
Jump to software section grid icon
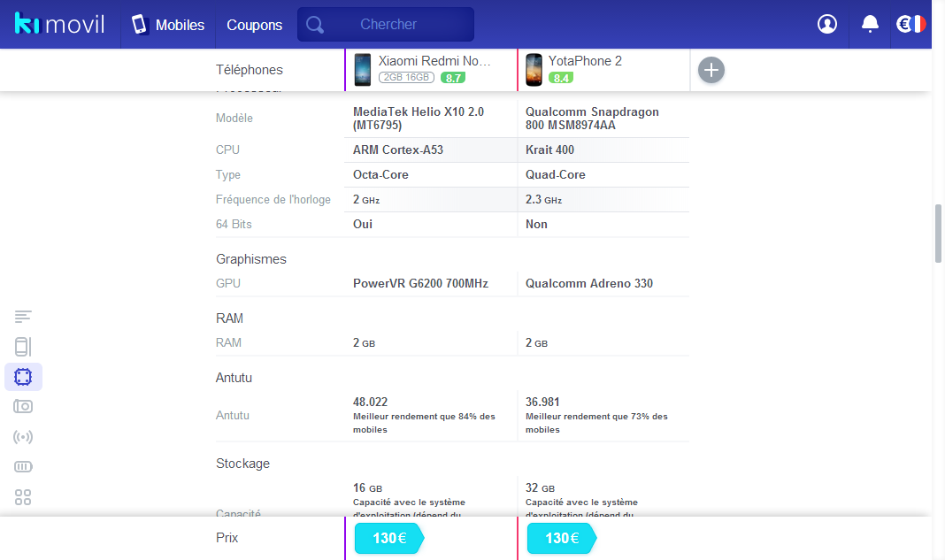click(x=23, y=497)
